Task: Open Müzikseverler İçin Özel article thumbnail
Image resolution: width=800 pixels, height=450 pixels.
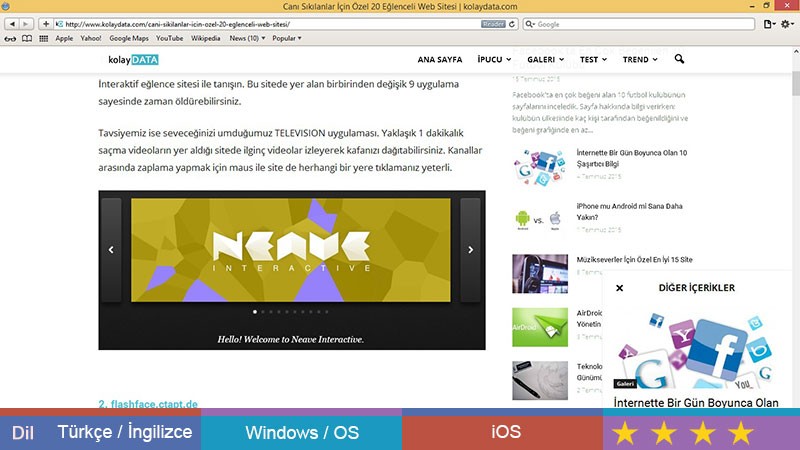Action: coord(540,273)
